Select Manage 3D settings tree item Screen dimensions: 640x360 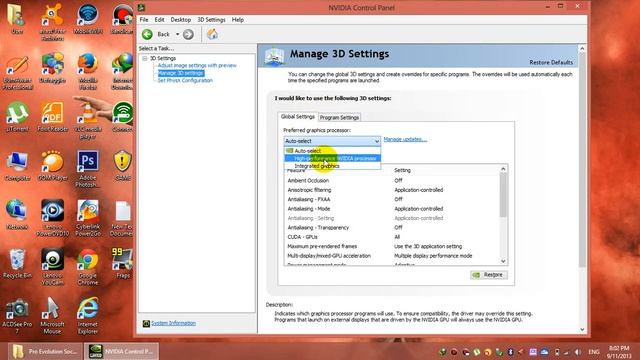coord(180,73)
